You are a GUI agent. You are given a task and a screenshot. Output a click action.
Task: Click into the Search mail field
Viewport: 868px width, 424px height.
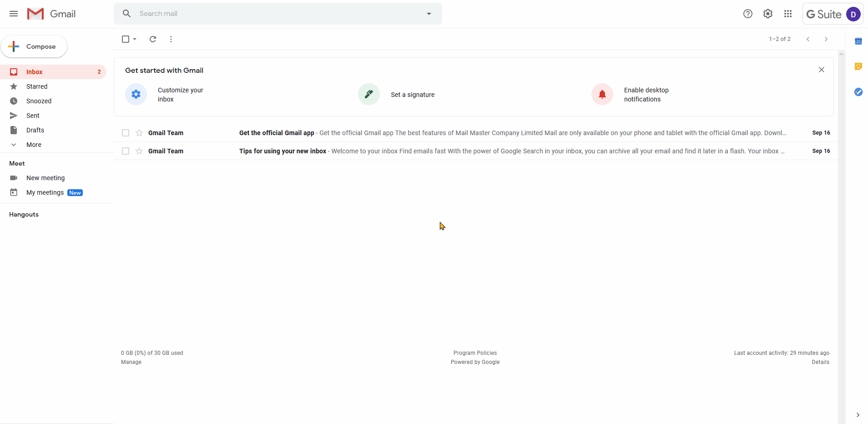click(x=278, y=14)
